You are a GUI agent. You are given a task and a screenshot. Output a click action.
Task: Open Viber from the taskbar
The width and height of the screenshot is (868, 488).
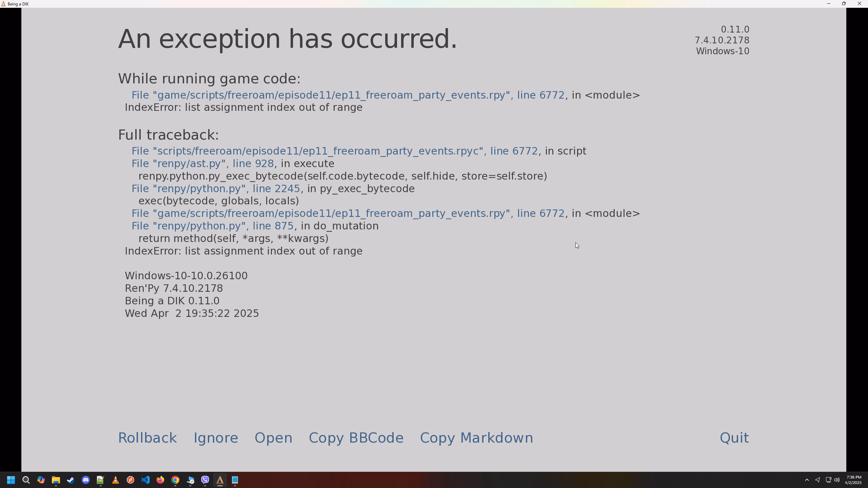205,480
